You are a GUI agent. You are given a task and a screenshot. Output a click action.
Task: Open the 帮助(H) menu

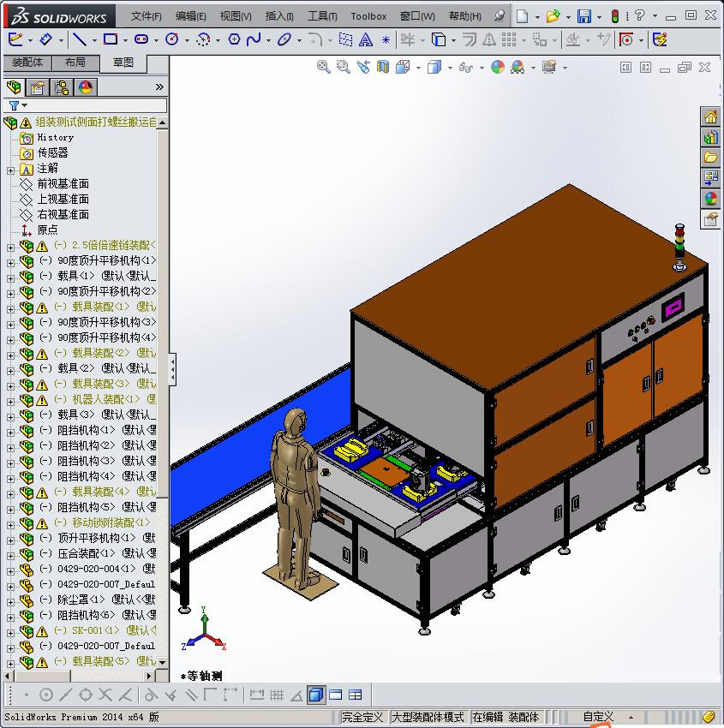point(465,16)
